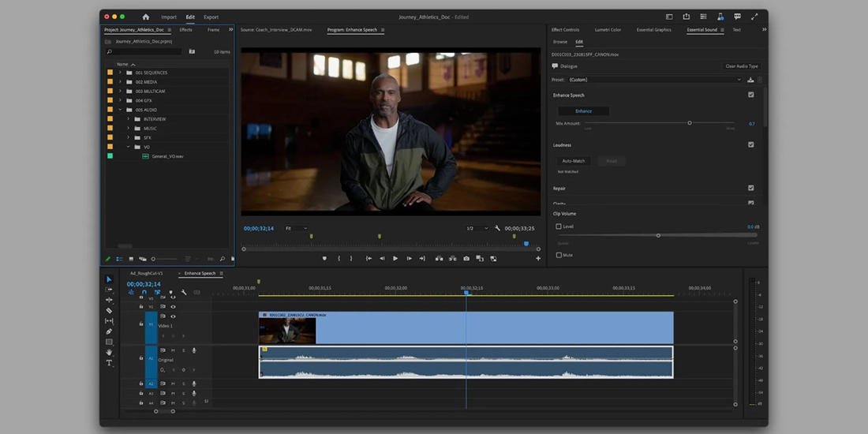Select the Pen tool
The height and width of the screenshot is (434, 868).
click(109, 331)
